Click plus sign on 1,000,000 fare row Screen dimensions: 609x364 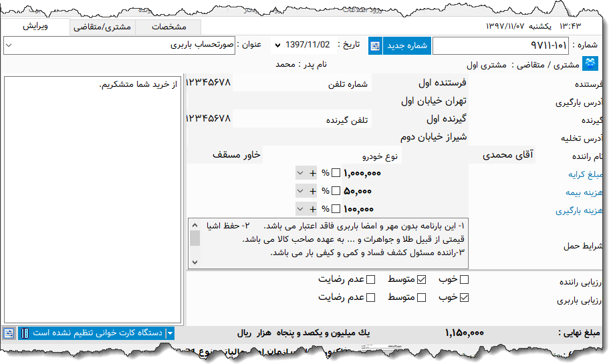[x=313, y=173]
